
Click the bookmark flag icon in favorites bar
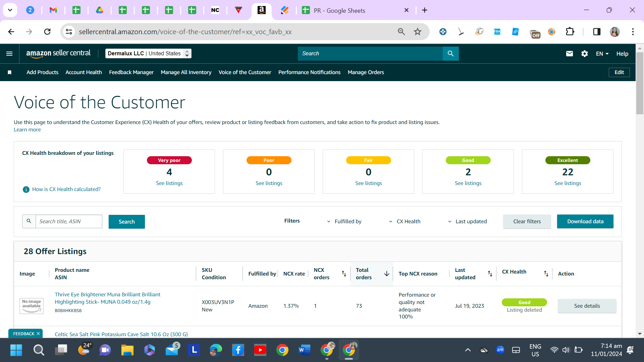10,72
